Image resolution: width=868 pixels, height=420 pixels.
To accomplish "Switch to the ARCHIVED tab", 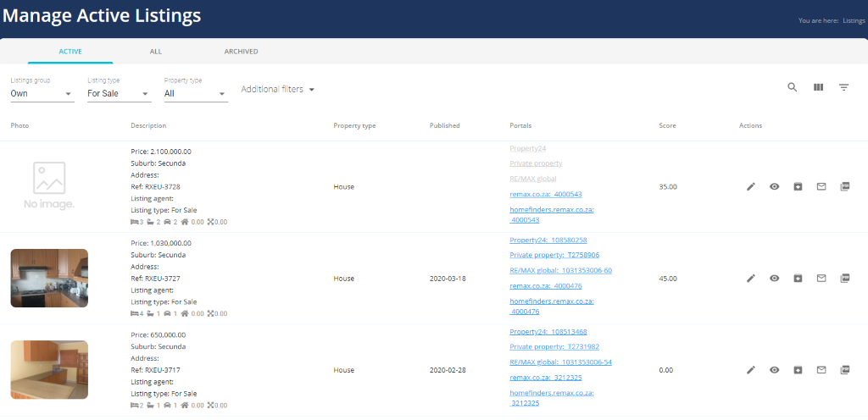I will (x=241, y=52).
